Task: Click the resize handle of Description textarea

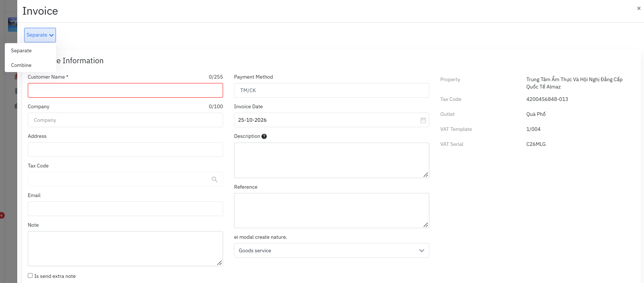Action: 426,175
